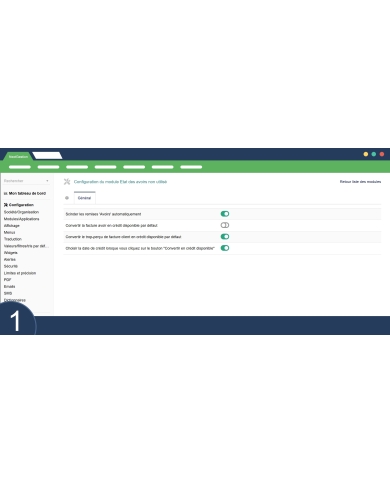
Task: Go to Sécurité settings
Action: pos(11,266)
